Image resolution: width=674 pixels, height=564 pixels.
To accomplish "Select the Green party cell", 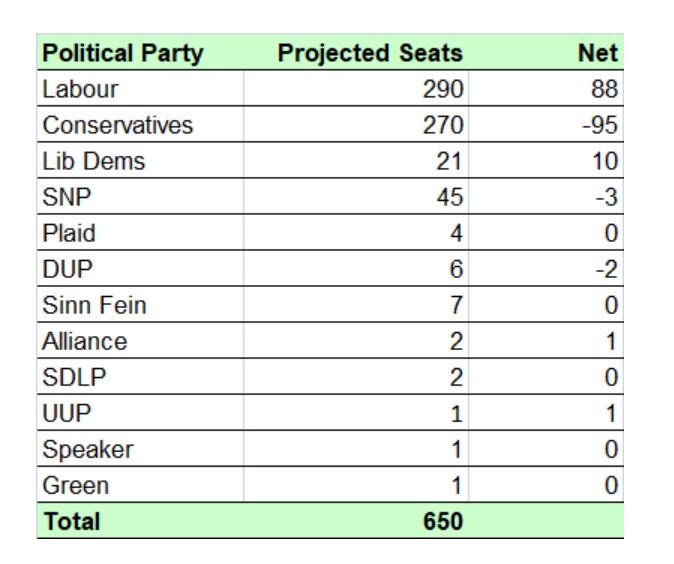I will [140, 485].
